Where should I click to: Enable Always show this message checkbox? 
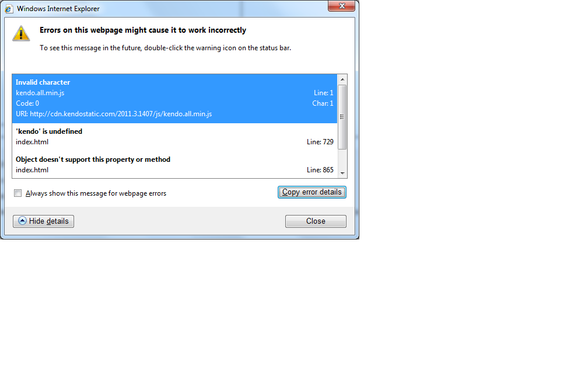[x=17, y=193]
